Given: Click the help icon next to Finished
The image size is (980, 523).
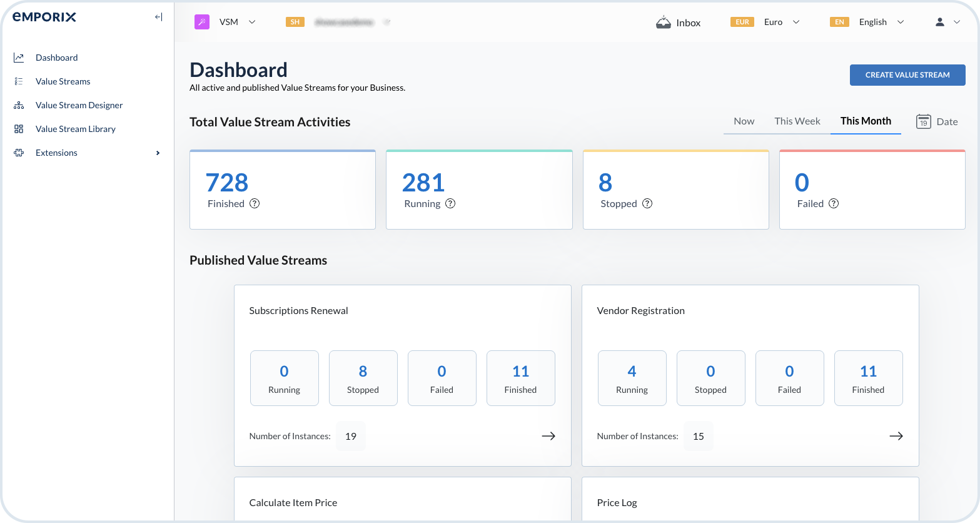Looking at the screenshot, I should 255,203.
